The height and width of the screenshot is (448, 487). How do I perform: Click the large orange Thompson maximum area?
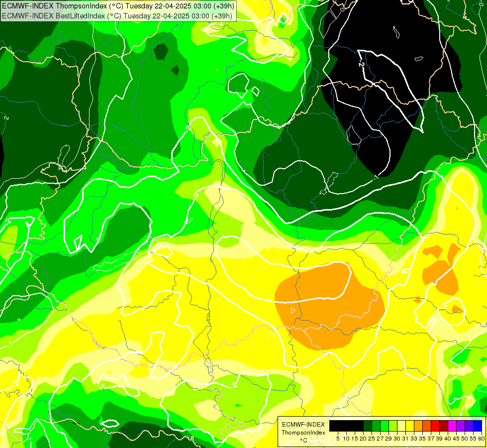coord(329,306)
